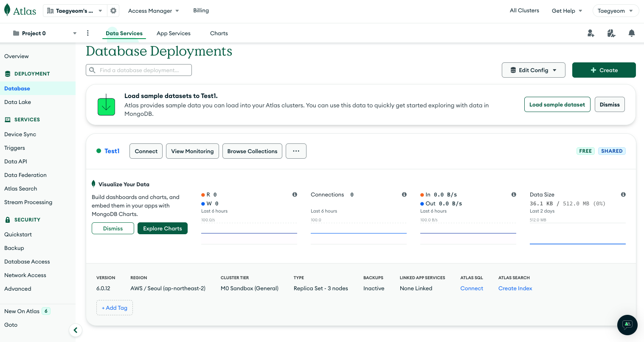
Task: Select Database in the sidebar
Action: (38, 88)
